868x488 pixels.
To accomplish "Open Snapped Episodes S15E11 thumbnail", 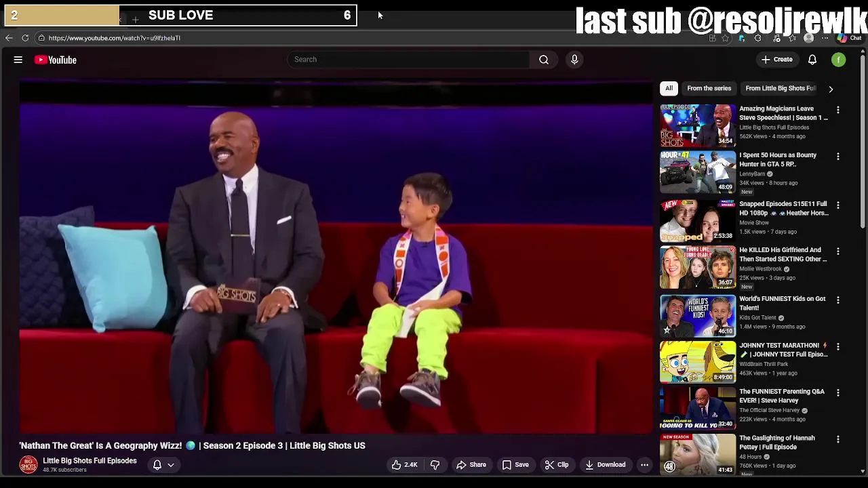I will 698,221.
